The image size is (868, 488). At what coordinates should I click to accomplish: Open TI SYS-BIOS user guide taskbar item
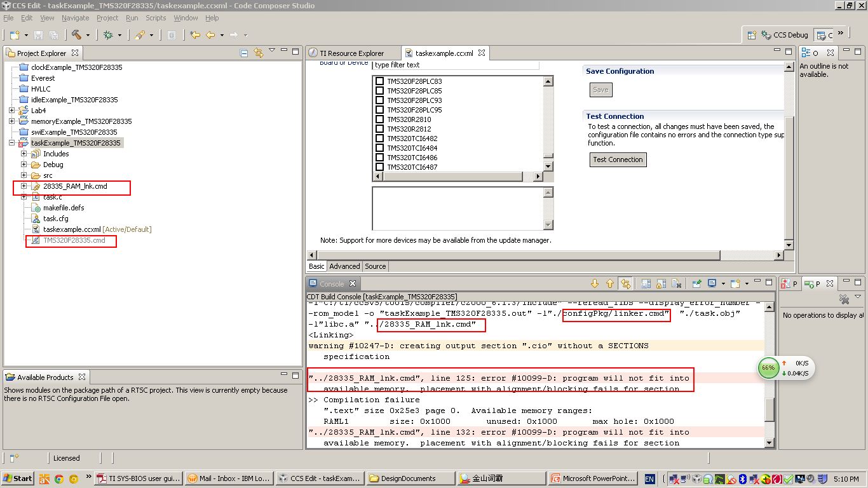click(139, 478)
